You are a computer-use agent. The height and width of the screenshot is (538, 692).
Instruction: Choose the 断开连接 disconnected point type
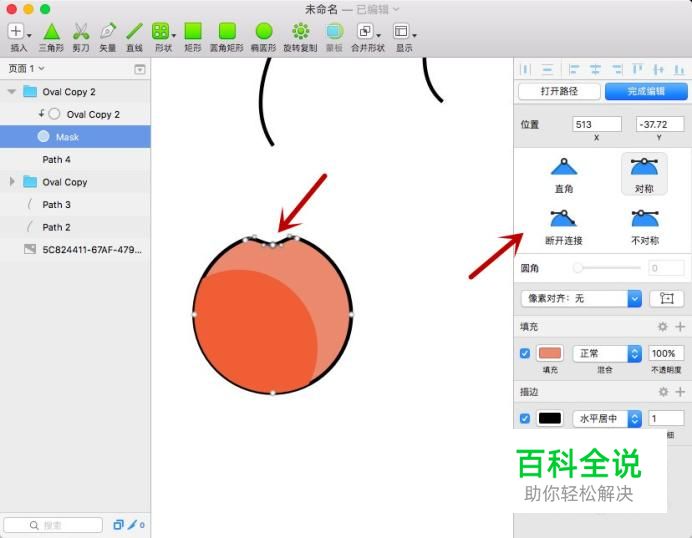(x=564, y=227)
